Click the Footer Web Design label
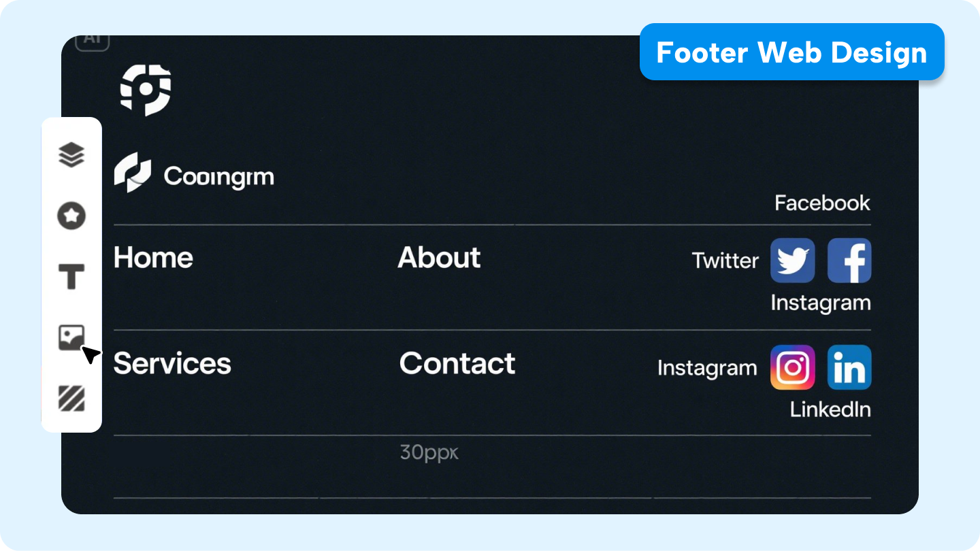The height and width of the screenshot is (551, 980). (792, 52)
